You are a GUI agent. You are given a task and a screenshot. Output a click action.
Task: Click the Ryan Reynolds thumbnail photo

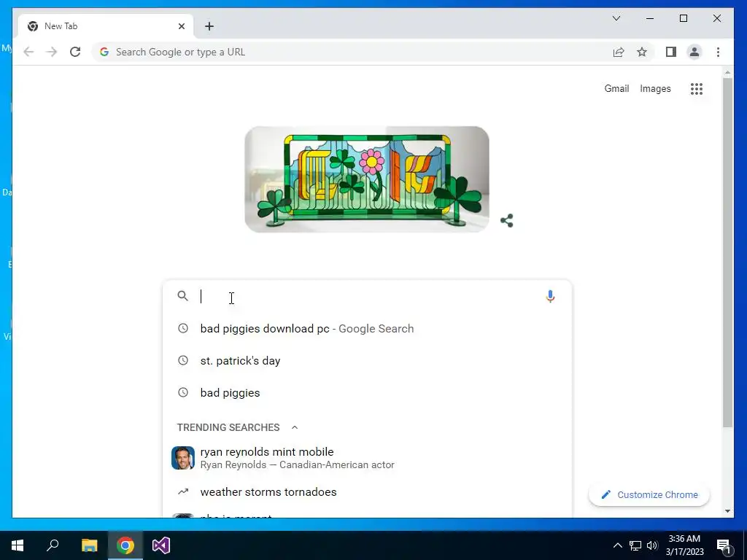[x=183, y=458]
